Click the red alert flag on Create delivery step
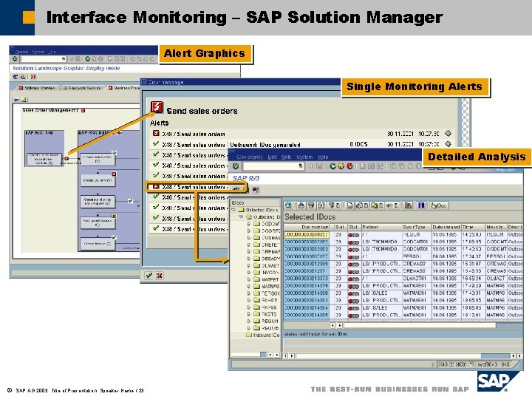The height and width of the screenshot is (399, 532). pyautogui.click(x=114, y=174)
